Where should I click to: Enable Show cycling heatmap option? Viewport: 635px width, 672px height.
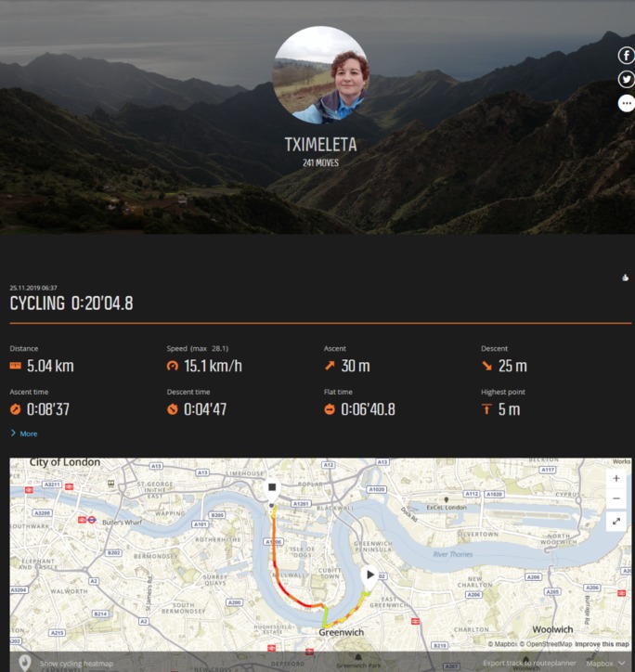(x=76, y=664)
